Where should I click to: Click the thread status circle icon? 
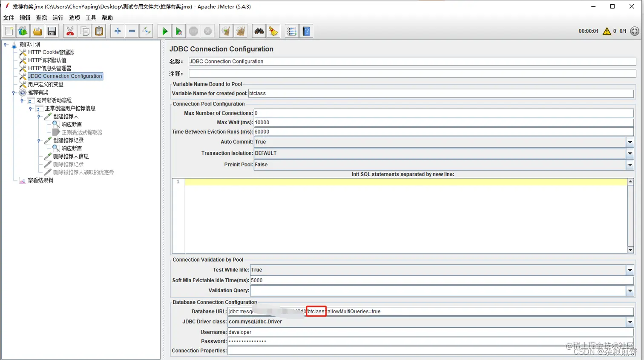coord(635,31)
